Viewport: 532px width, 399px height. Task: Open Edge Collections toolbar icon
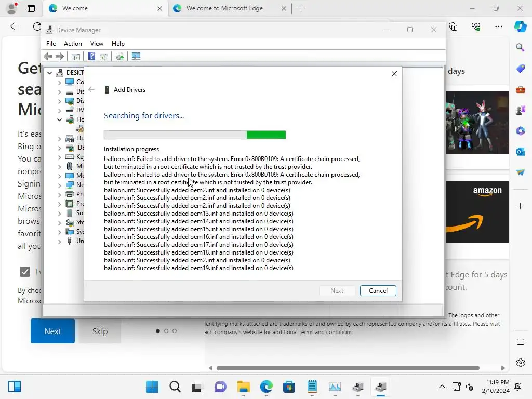(453, 26)
